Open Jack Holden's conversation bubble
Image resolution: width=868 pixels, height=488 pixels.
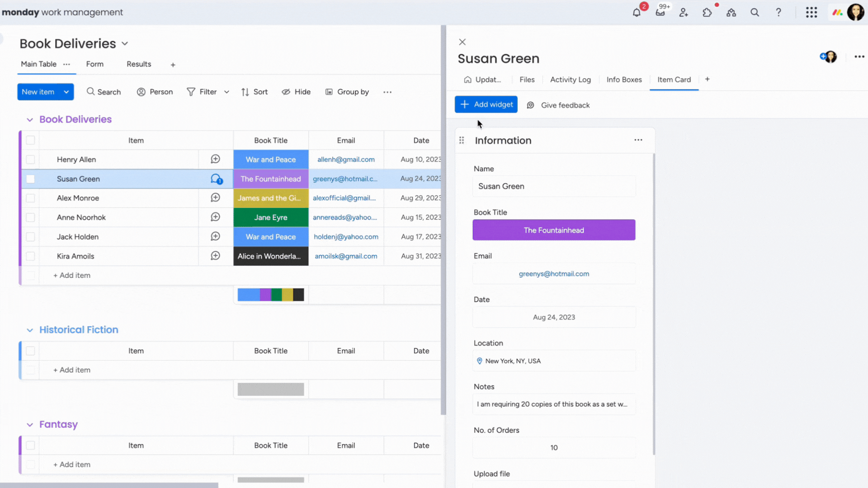click(x=216, y=237)
